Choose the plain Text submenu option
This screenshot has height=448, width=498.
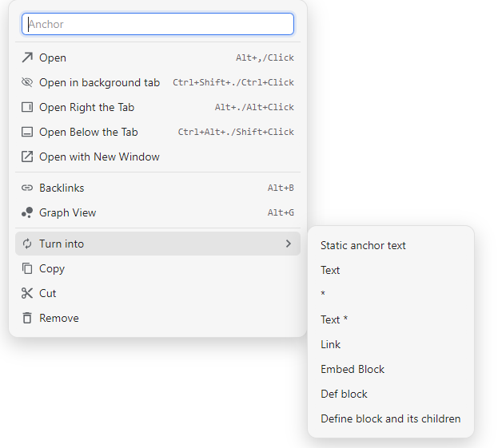[x=330, y=270]
